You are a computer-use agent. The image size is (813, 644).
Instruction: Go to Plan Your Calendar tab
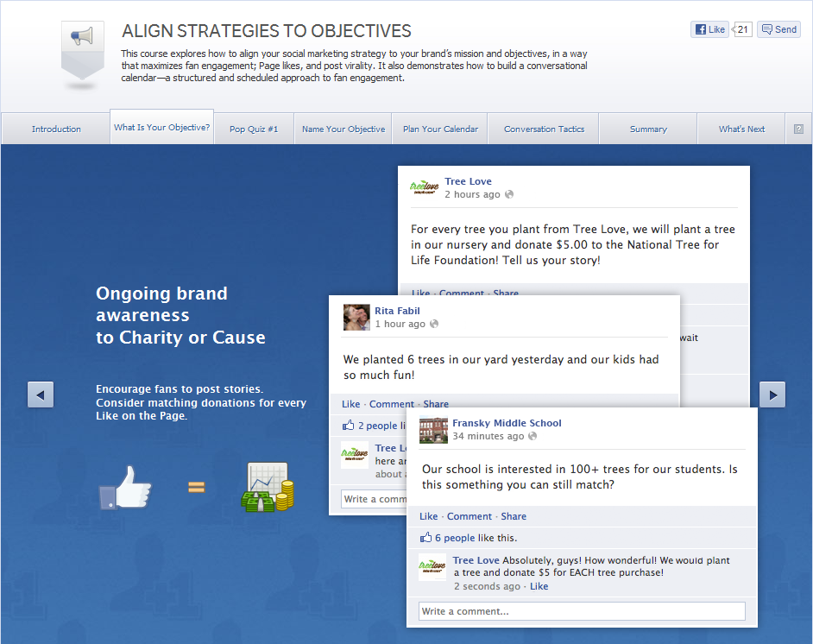[x=440, y=129]
